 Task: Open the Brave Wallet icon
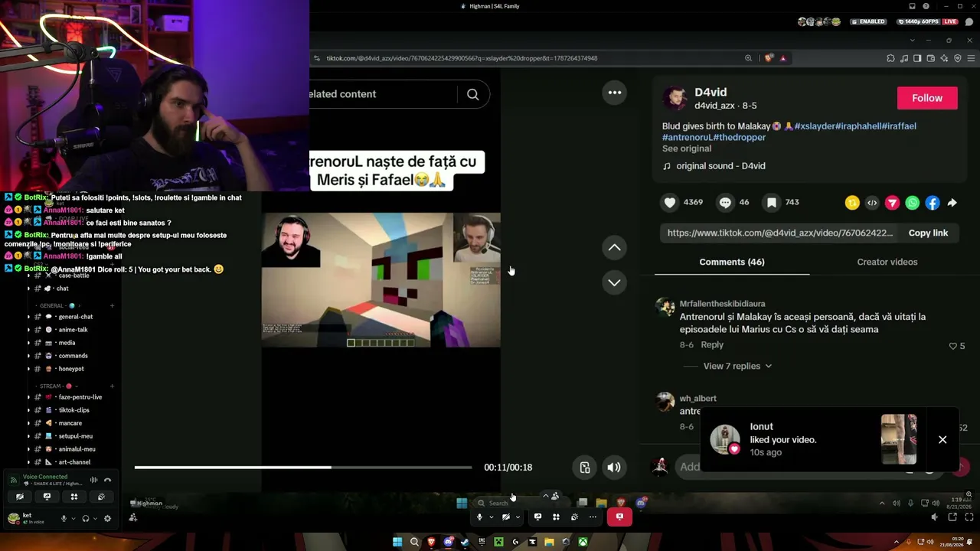(x=930, y=58)
